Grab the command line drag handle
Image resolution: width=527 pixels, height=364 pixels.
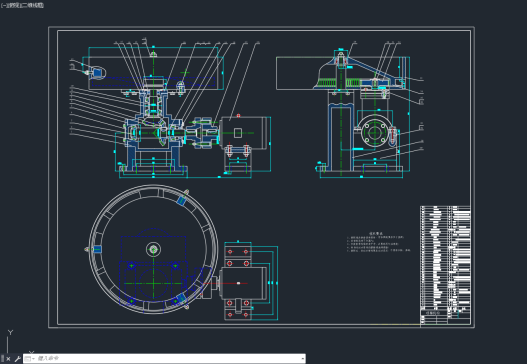(3, 359)
